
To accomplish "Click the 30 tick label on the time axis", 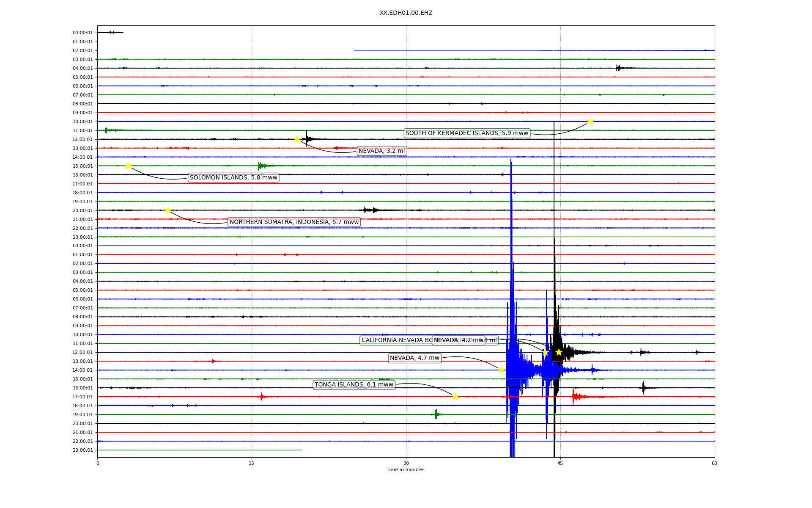I will click(406, 463).
